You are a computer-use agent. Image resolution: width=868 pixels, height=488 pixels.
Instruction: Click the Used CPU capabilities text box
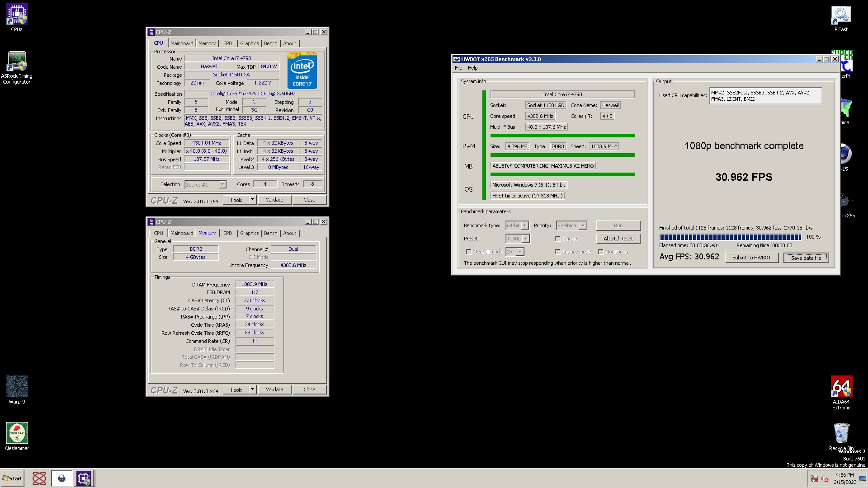765,96
